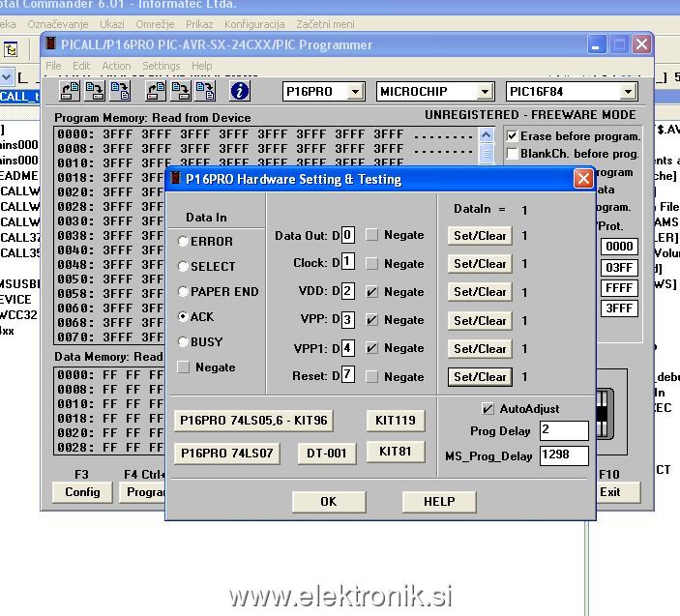
Task: Open the MICROCHIP manufacturer dropdown
Action: click(485, 92)
